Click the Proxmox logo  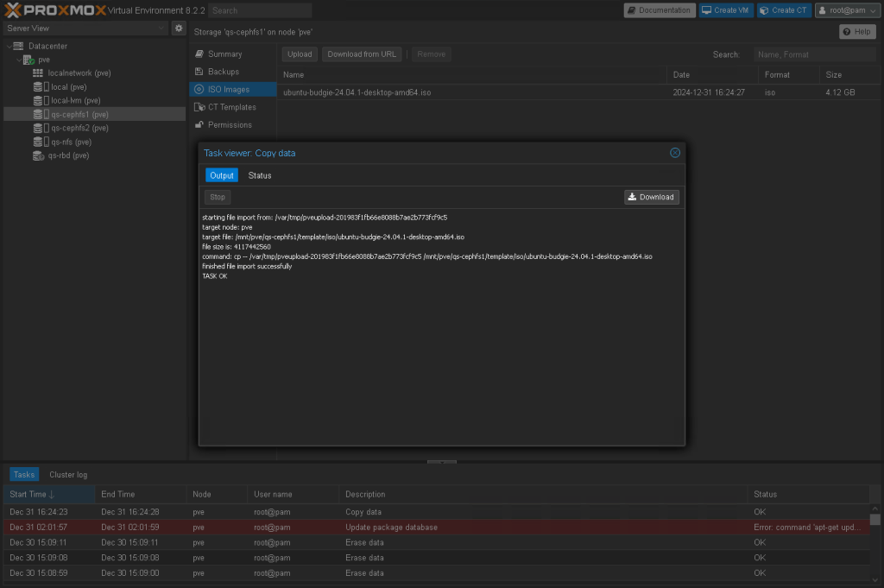coord(54,10)
